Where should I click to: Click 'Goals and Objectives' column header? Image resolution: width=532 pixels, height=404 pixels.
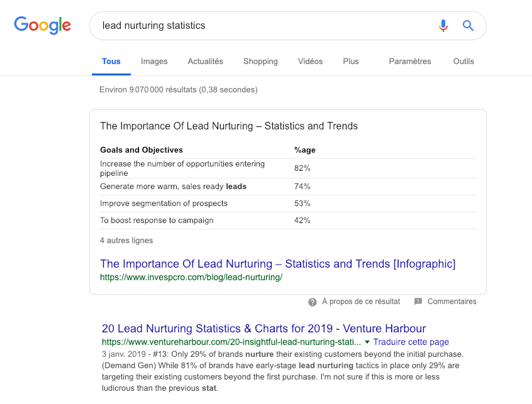tap(141, 150)
